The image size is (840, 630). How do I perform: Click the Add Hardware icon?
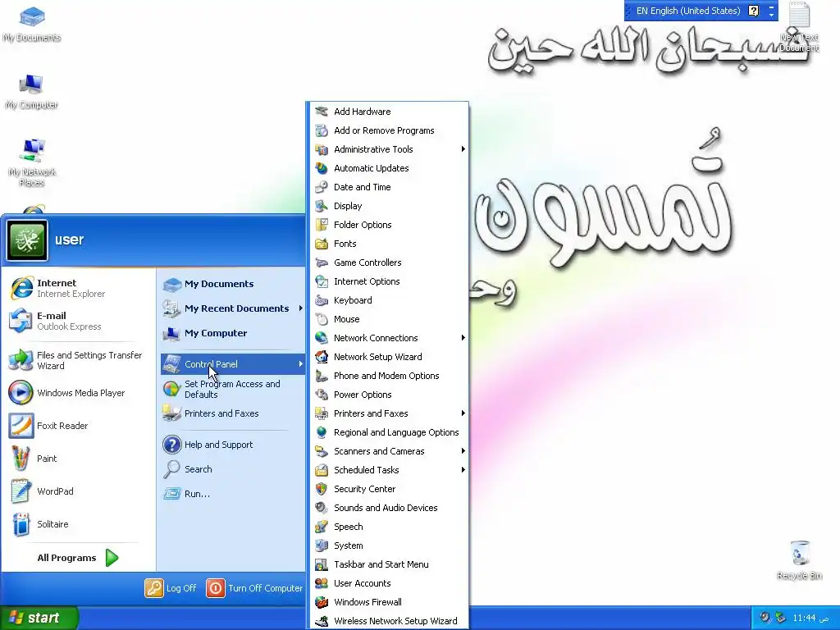tap(322, 112)
